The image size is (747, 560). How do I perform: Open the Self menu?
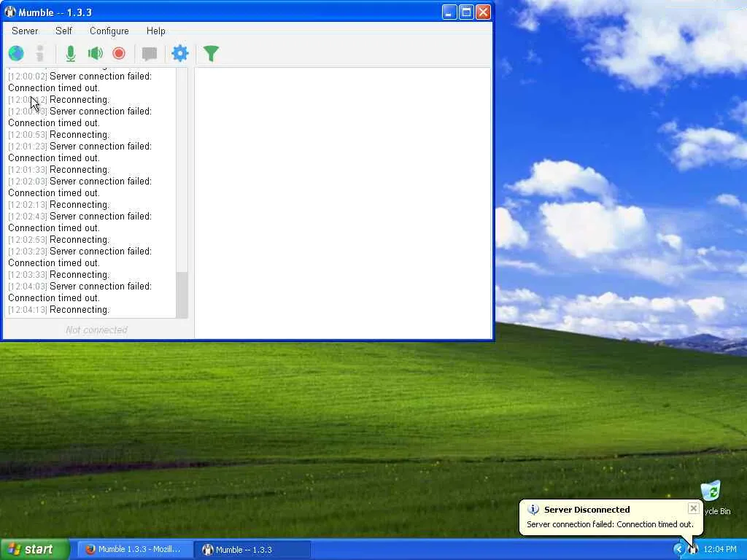pyautogui.click(x=63, y=31)
